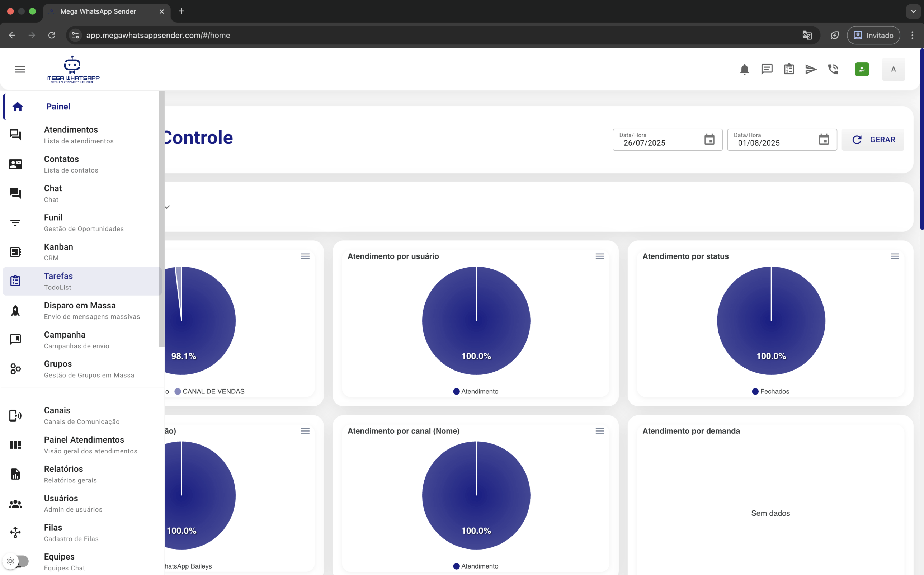Open the Invitado profile button
This screenshot has width=924, height=575.
[x=873, y=35]
